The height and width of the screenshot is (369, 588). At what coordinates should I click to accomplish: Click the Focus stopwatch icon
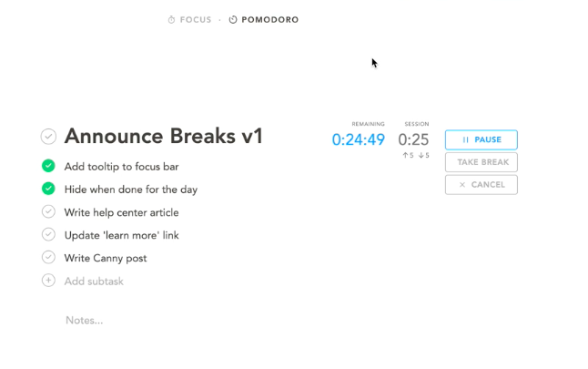(x=171, y=19)
